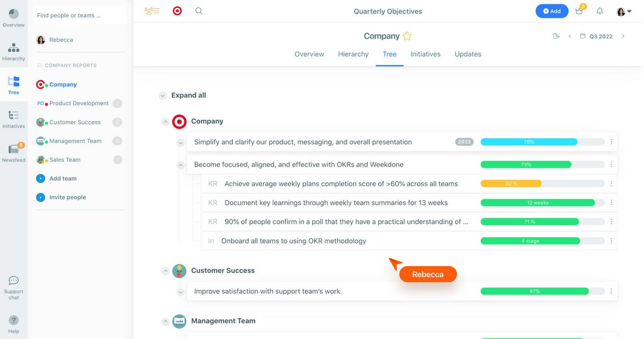
Task: Select the Tree tab under Company
Action: [x=390, y=54]
